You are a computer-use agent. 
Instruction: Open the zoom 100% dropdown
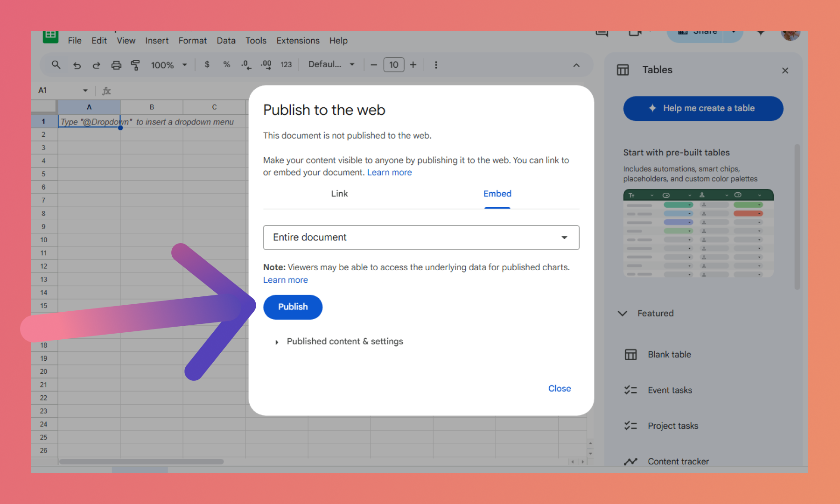click(168, 65)
